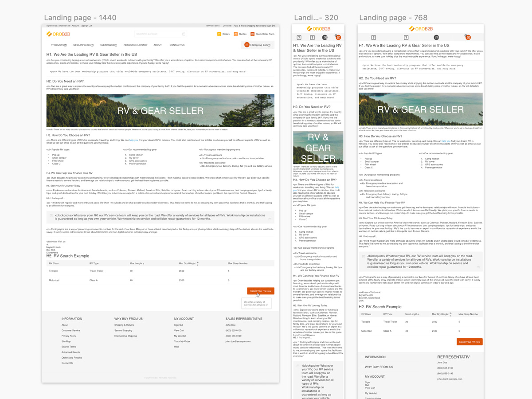532x399 pixels.
Task: Click the dark round icon in 768 layout
Action: pos(436,38)
